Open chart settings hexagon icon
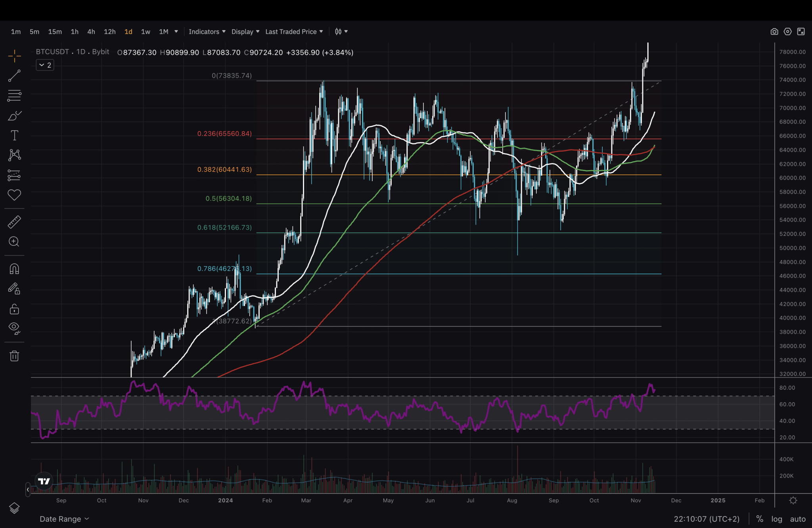The height and width of the screenshot is (528, 812). click(787, 32)
